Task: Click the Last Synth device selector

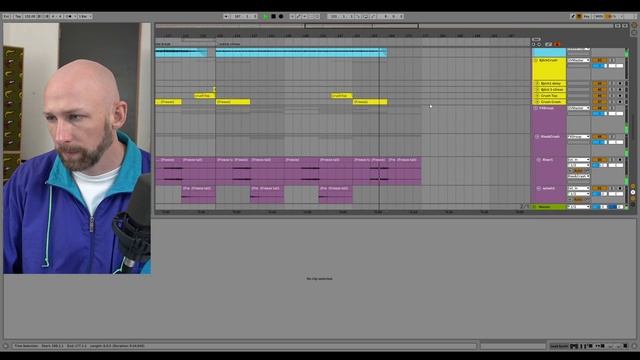Action: 559,346
